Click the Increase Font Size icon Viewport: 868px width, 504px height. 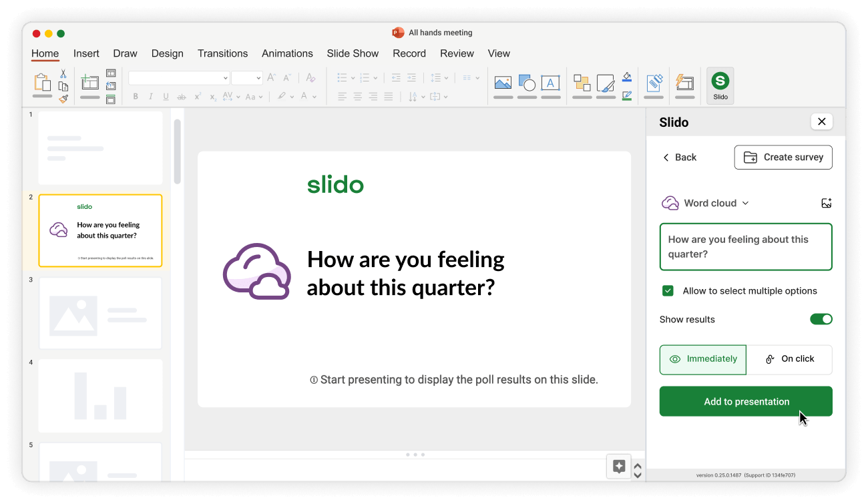coord(272,77)
